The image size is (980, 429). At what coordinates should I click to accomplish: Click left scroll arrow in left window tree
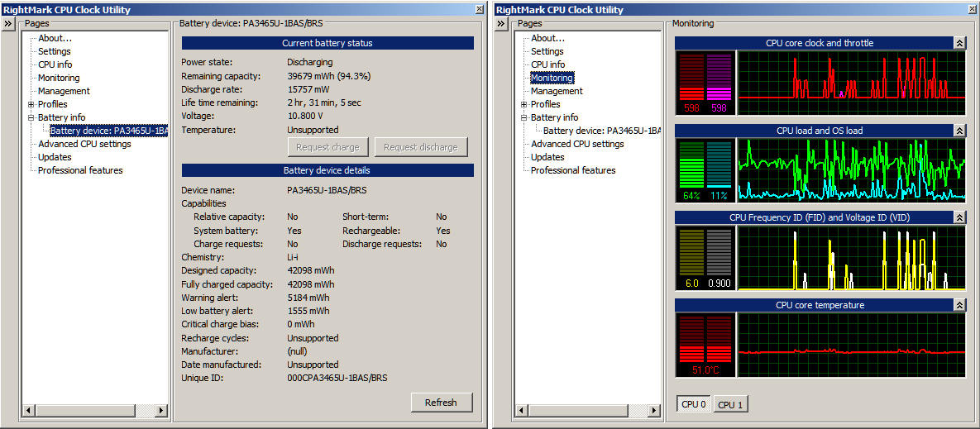coord(27,411)
